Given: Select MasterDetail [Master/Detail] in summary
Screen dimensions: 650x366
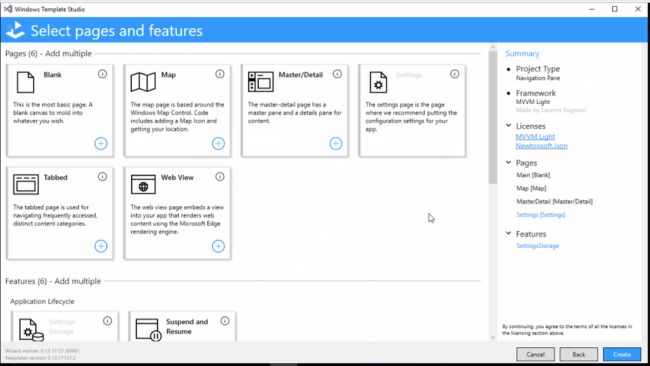Looking at the screenshot, I should coord(554,201).
